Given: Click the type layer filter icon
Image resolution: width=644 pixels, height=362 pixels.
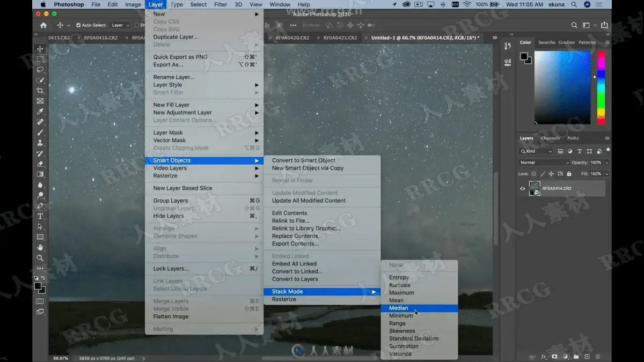Looking at the screenshot, I should [x=580, y=152].
